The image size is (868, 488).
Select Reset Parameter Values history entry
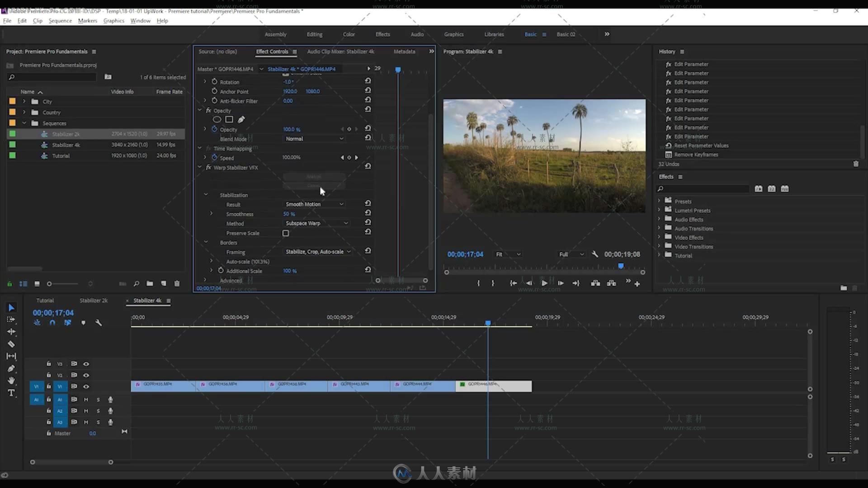[x=701, y=145]
